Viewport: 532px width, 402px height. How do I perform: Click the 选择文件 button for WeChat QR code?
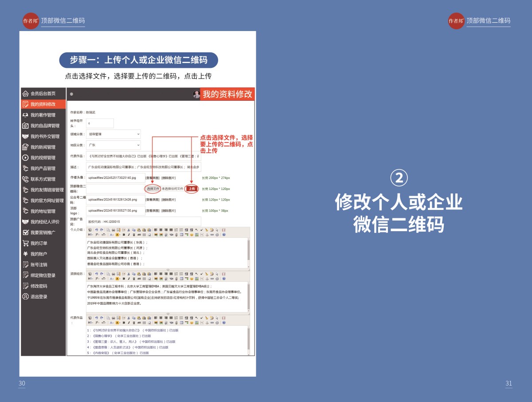[x=153, y=189]
